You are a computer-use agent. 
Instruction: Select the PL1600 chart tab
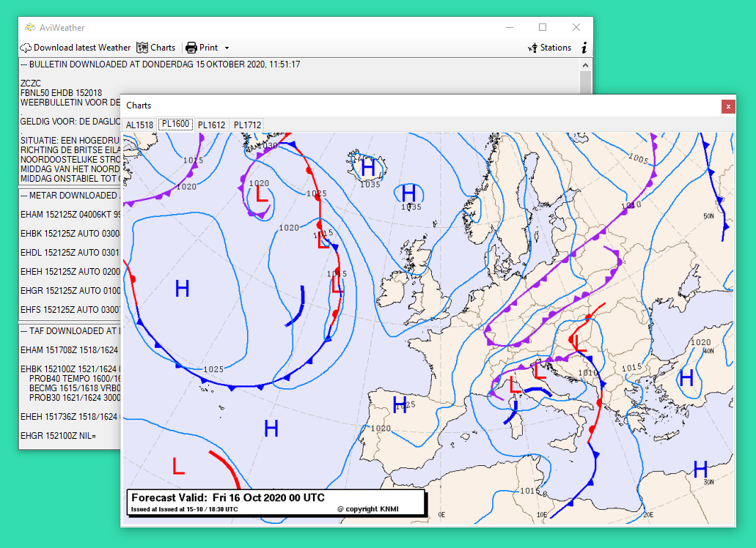(175, 125)
